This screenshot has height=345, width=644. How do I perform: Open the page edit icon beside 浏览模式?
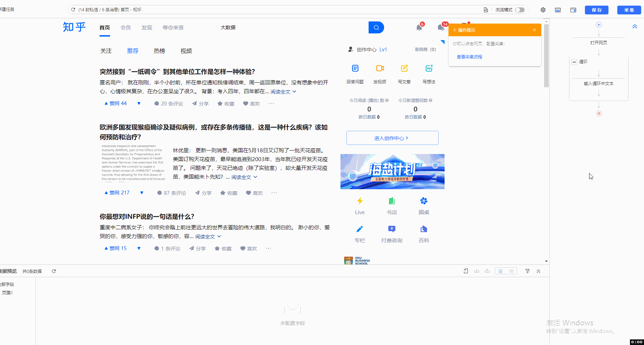[486, 10]
